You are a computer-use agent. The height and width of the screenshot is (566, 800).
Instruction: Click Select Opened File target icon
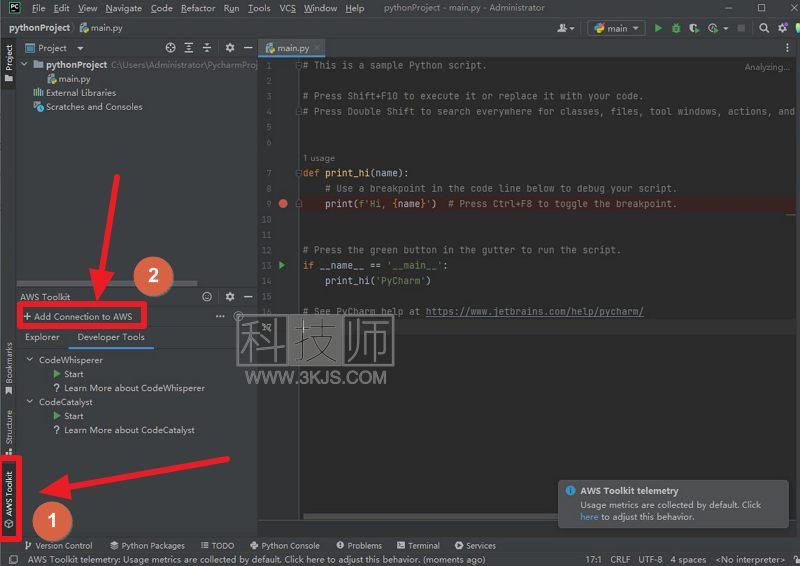coord(170,47)
